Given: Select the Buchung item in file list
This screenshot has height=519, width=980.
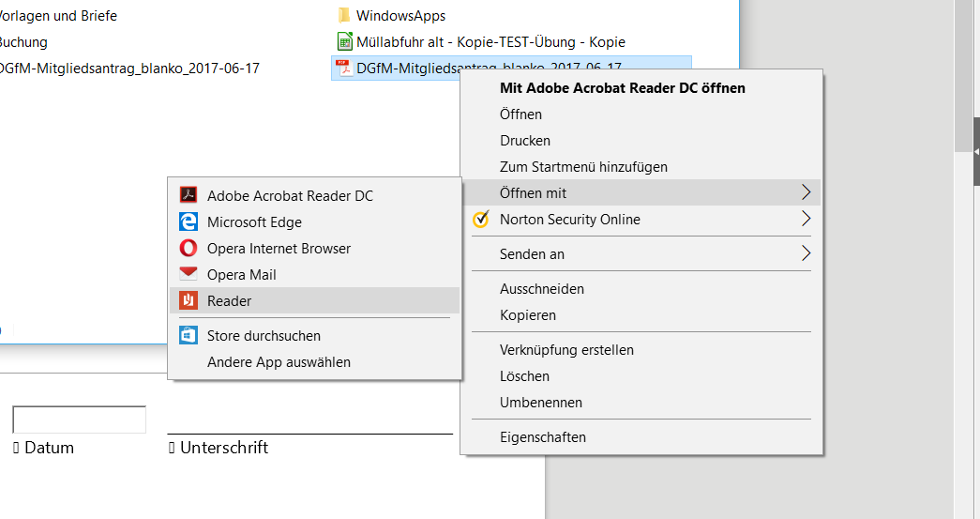Looking at the screenshot, I should (x=23, y=42).
